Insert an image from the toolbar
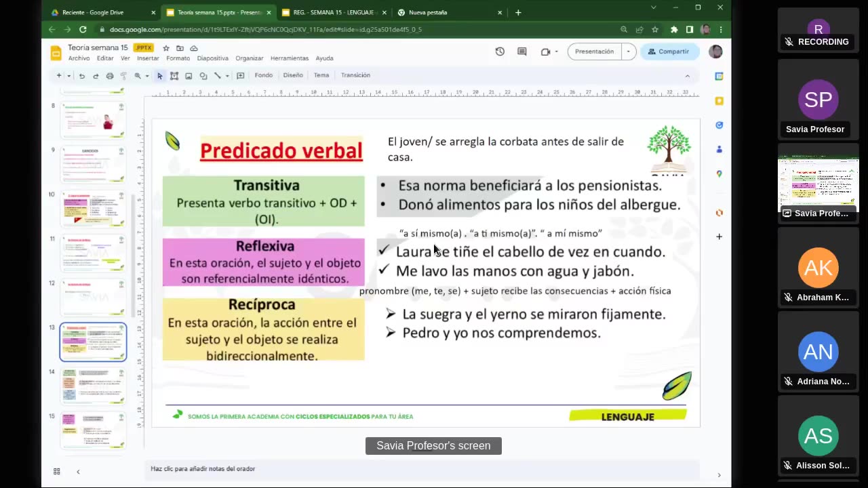This screenshot has height=488, width=868. (x=189, y=76)
